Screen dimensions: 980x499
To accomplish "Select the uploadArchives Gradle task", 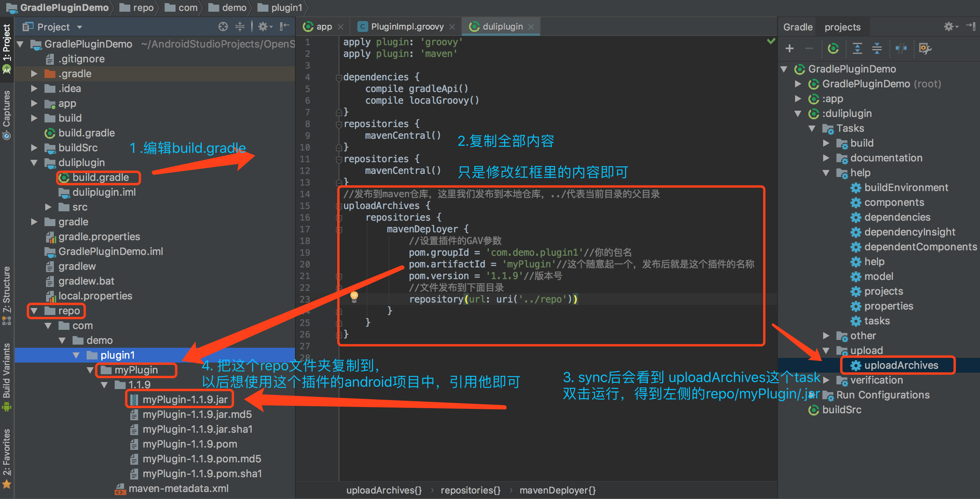I will coord(901,365).
